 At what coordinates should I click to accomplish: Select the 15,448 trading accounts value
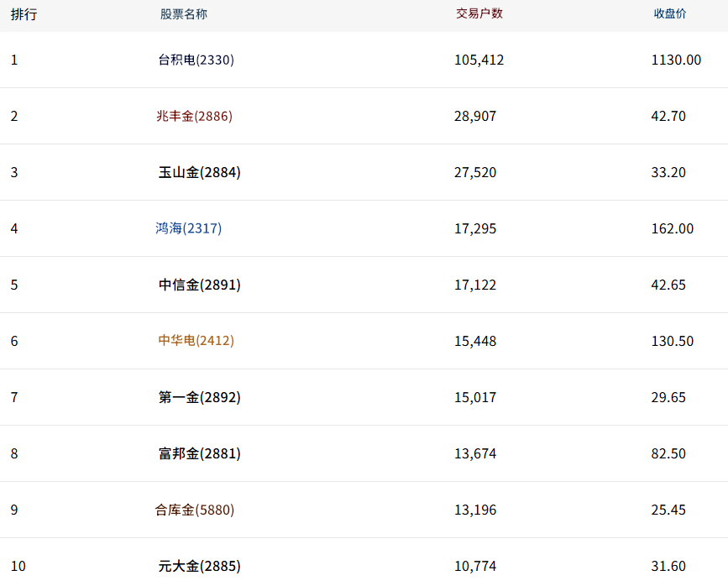point(475,342)
